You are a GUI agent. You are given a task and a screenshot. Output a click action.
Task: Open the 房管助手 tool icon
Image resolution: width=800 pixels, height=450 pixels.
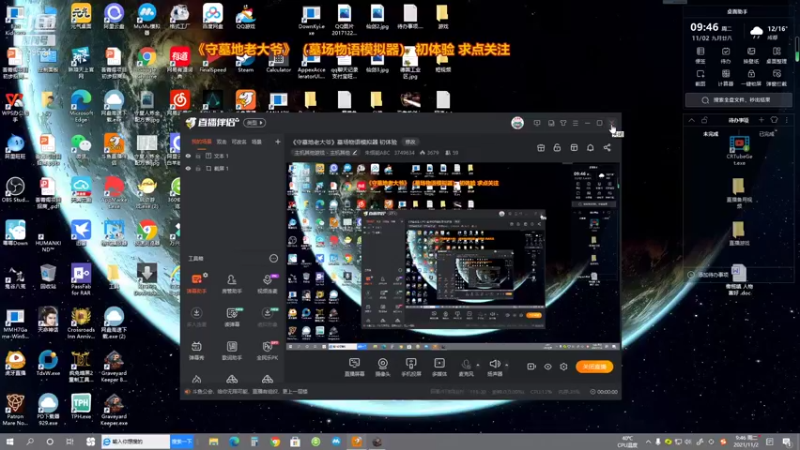click(232, 283)
